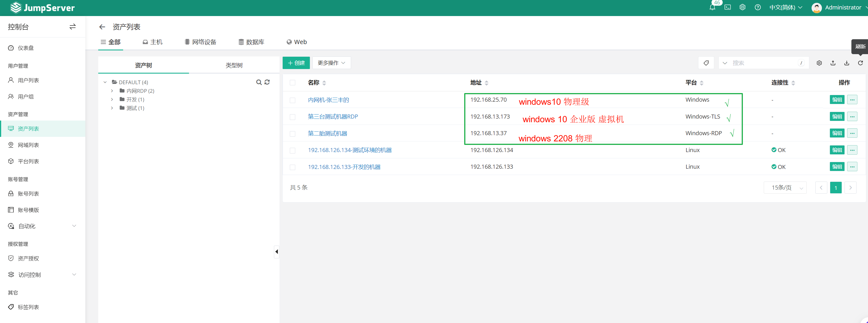Viewport: 868px width, 323px height.
Task: Open the 第三台测试机器RDP asset link
Action: [332, 117]
